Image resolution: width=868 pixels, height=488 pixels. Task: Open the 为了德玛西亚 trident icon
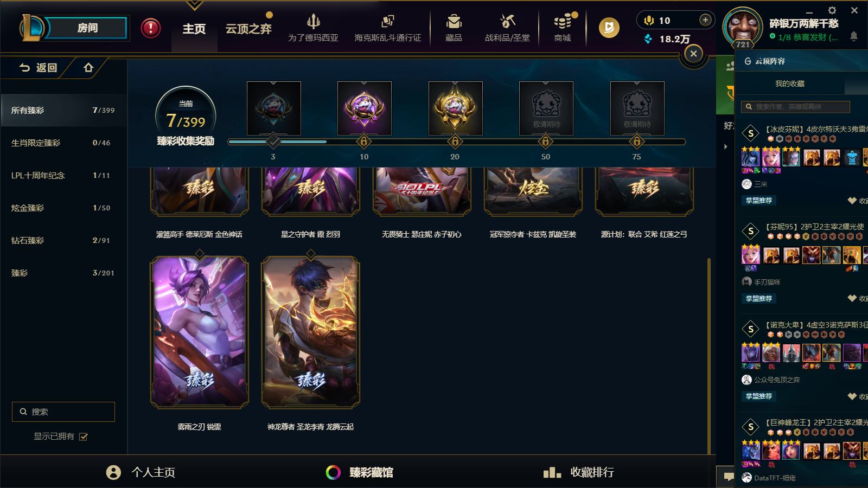(313, 22)
